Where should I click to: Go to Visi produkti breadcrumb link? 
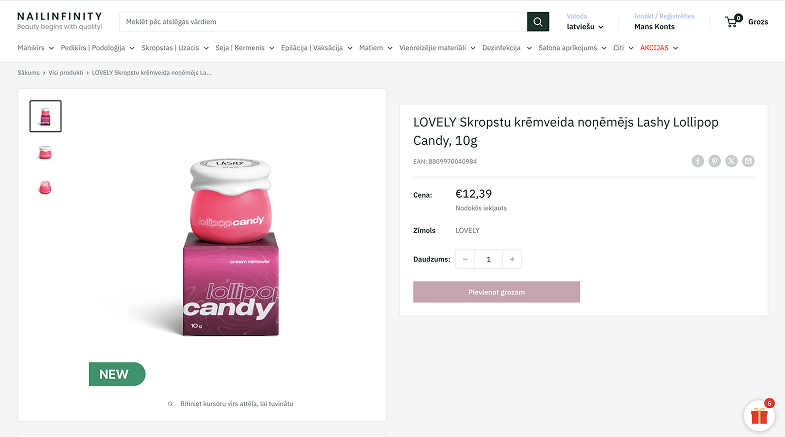pos(66,73)
